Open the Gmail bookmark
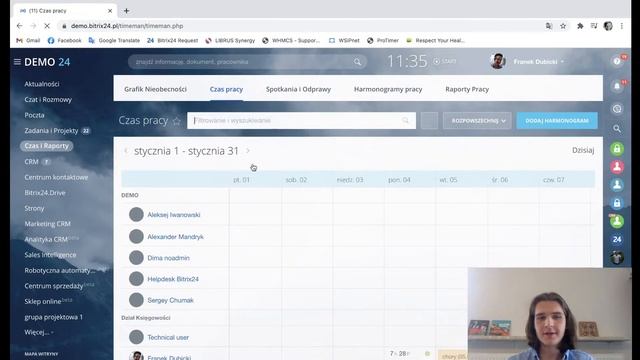 (28, 40)
